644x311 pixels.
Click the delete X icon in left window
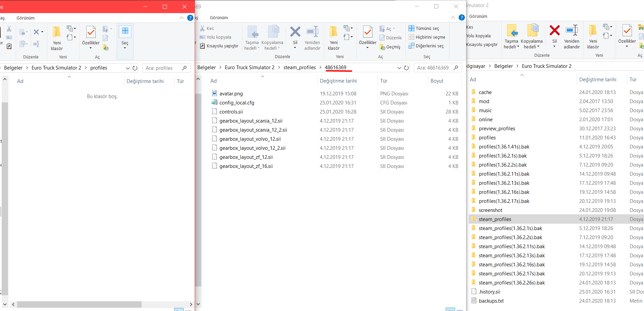point(36,32)
